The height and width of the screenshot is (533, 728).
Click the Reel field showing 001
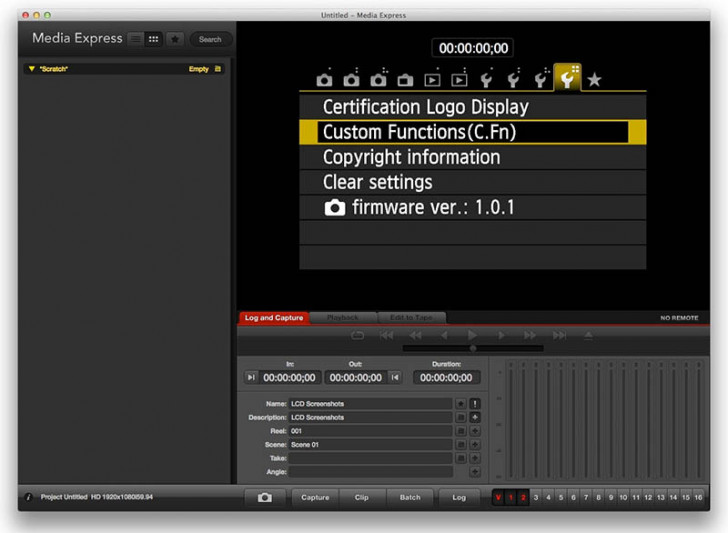point(370,431)
